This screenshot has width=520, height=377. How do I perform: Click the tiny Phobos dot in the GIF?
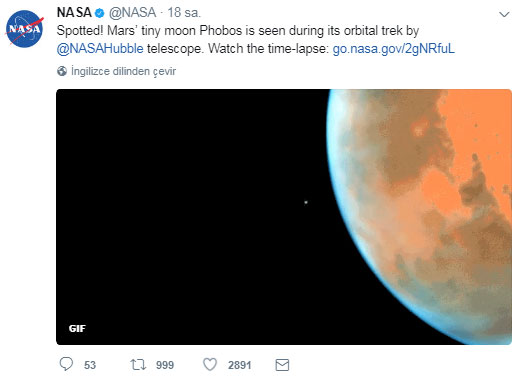[306, 202]
